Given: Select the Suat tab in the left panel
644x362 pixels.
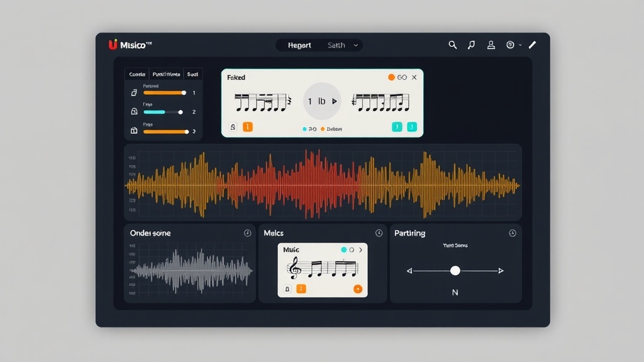Looking at the screenshot, I should click(192, 74).
